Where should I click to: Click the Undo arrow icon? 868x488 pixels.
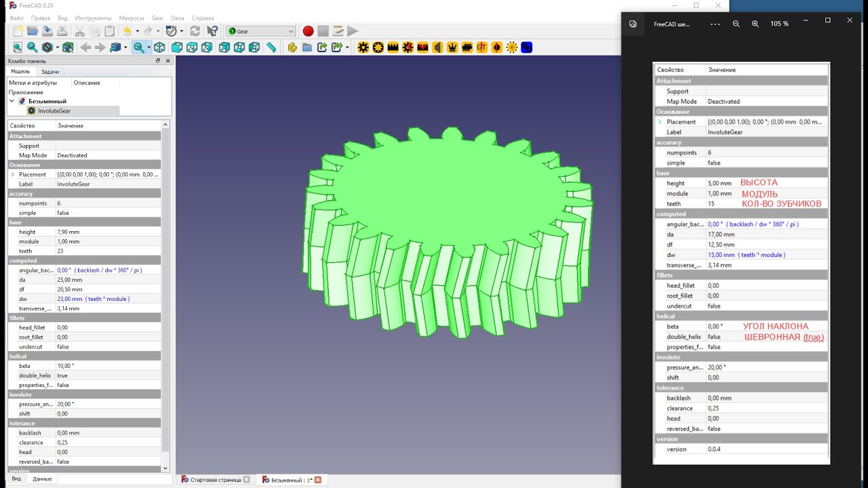[127, 31]
